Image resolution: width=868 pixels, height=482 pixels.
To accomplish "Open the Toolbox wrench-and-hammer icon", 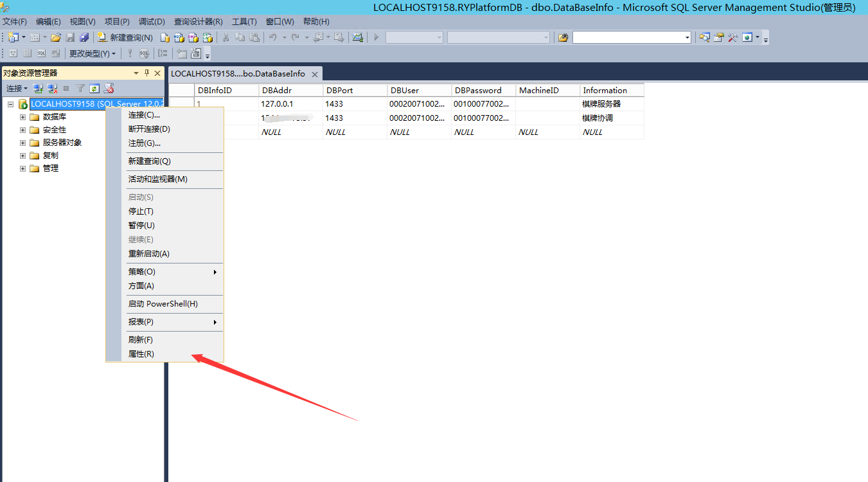I will pos(732,37).
